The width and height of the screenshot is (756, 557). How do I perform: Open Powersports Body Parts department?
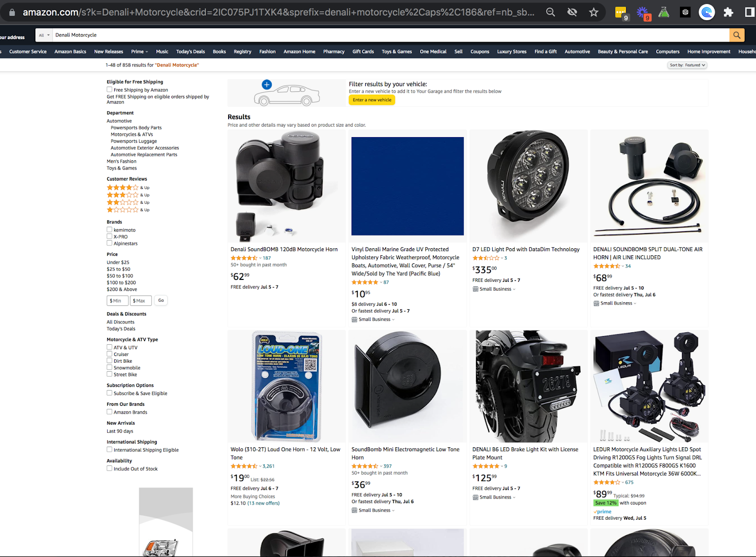[136, 128]
